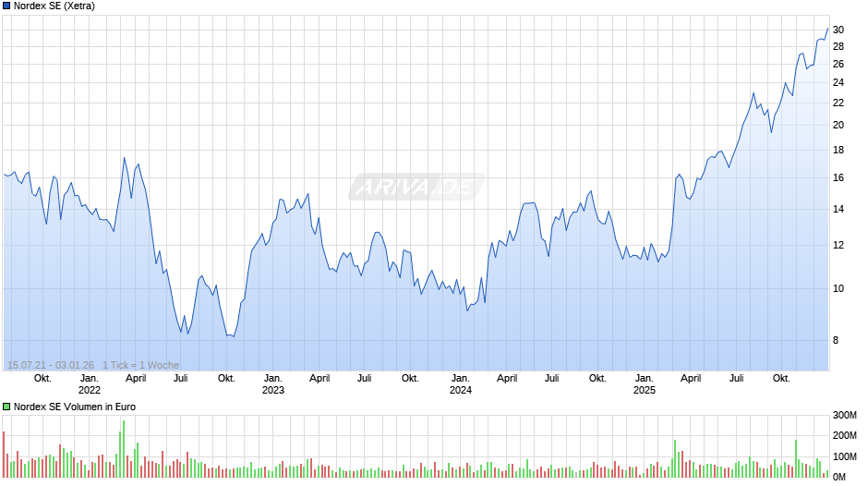Click the volume axis label 300M

(x=845, y=416)
